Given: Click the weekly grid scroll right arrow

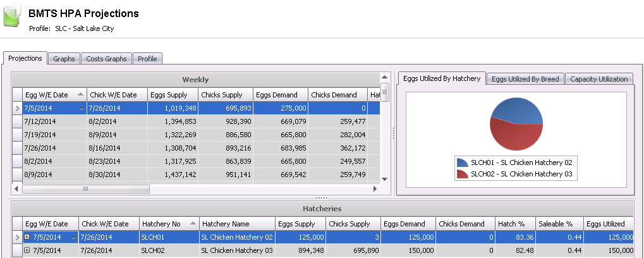Looking at the screenshot, I should point(376,188).
